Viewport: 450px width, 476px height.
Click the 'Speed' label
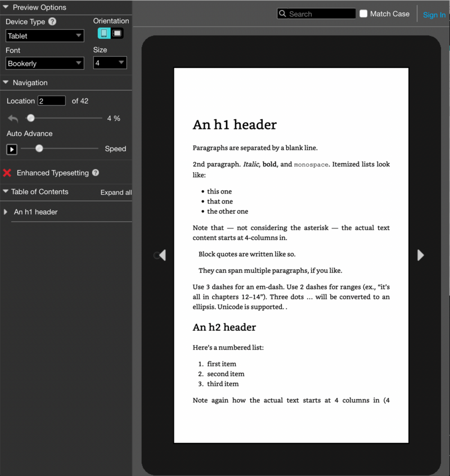pos(115,149)
